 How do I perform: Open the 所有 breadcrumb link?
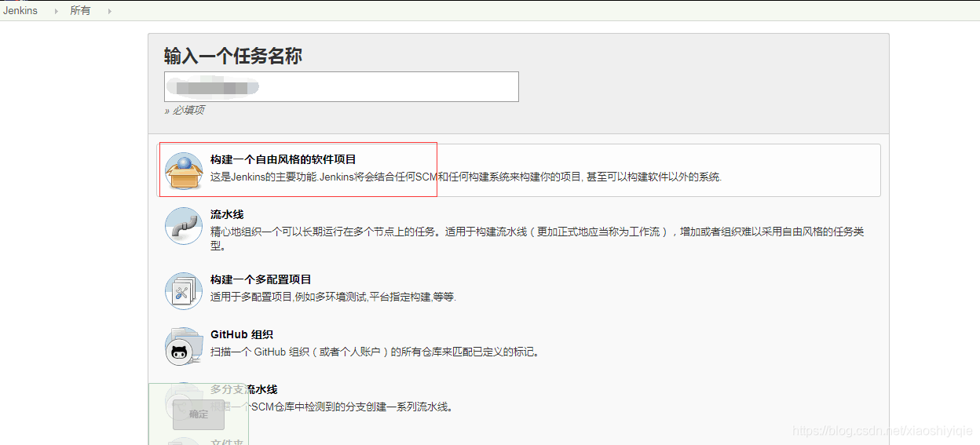click(x=80, y=11)
